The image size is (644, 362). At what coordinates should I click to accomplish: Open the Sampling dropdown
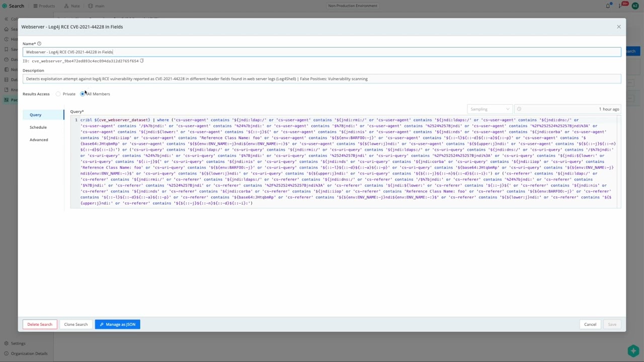tap(490, 109)
